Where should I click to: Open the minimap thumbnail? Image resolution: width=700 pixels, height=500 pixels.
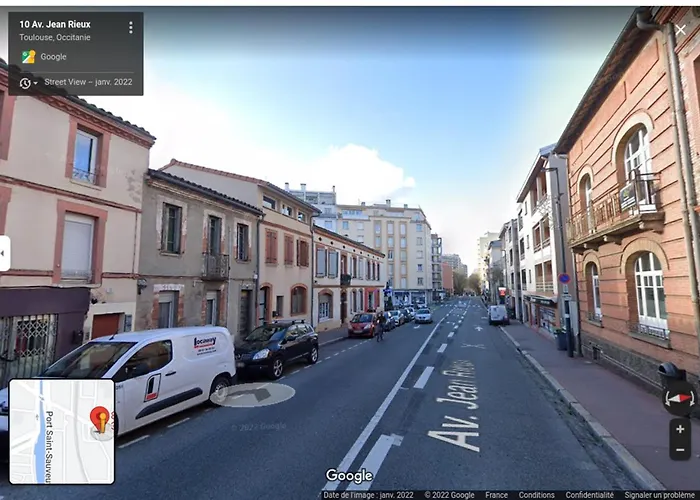pyautogui.click(x=62, y=431)
